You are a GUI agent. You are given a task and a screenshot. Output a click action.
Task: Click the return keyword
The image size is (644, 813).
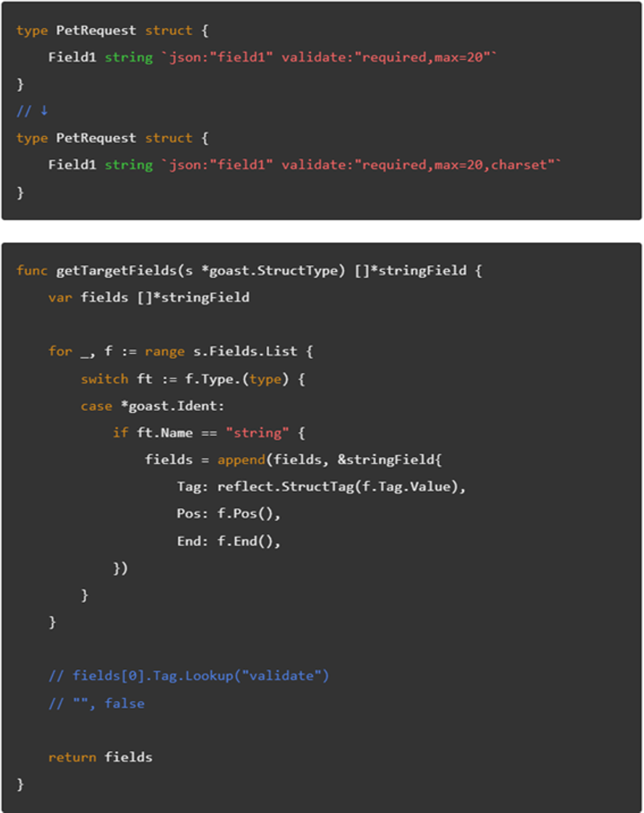pyautogui.click(x=72, y=757)
